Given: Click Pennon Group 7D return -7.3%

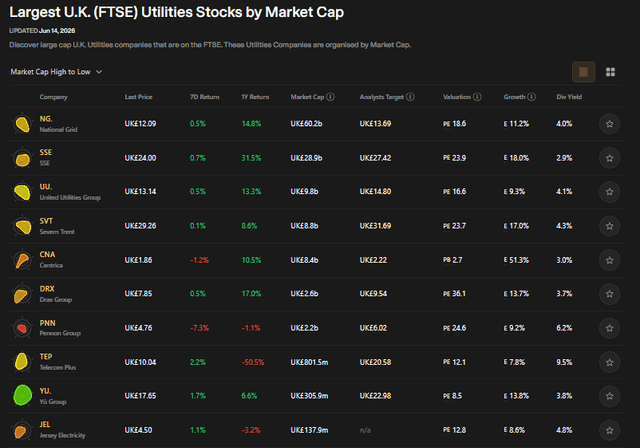Looking at the screenshot, I should [199, 328].
